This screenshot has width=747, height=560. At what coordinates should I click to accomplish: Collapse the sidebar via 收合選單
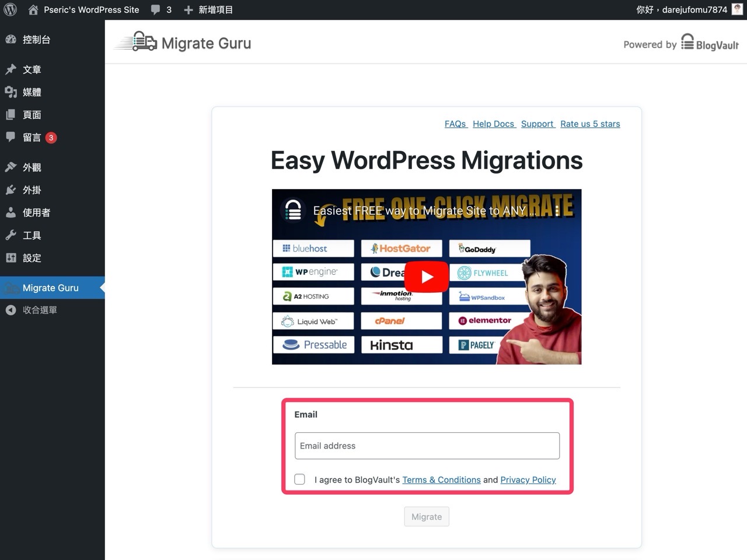click(40, 310)
